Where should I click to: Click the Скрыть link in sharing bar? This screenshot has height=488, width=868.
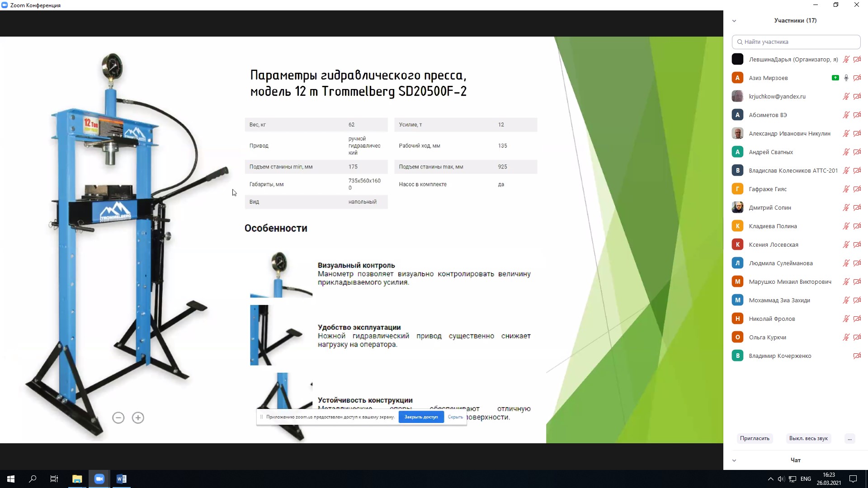pyautogui.click(x=455, y=417)
